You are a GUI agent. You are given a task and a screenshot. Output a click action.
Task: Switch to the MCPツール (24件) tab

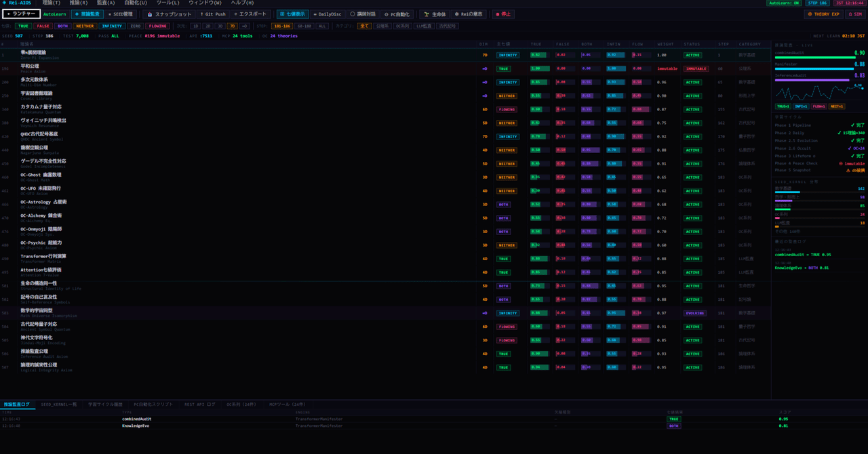[x=288, y=405]
